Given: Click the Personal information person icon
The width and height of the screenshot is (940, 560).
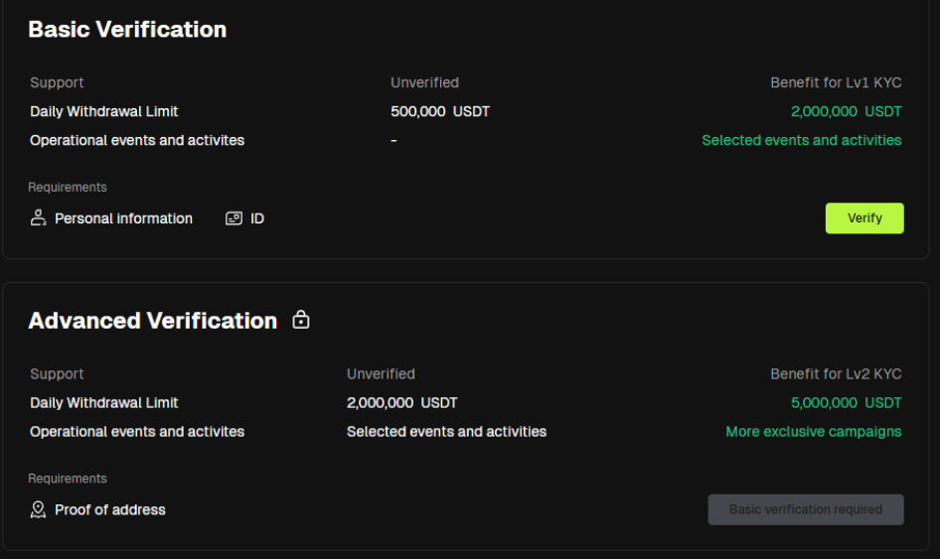Looking at the screenshot, I should 39,218.
